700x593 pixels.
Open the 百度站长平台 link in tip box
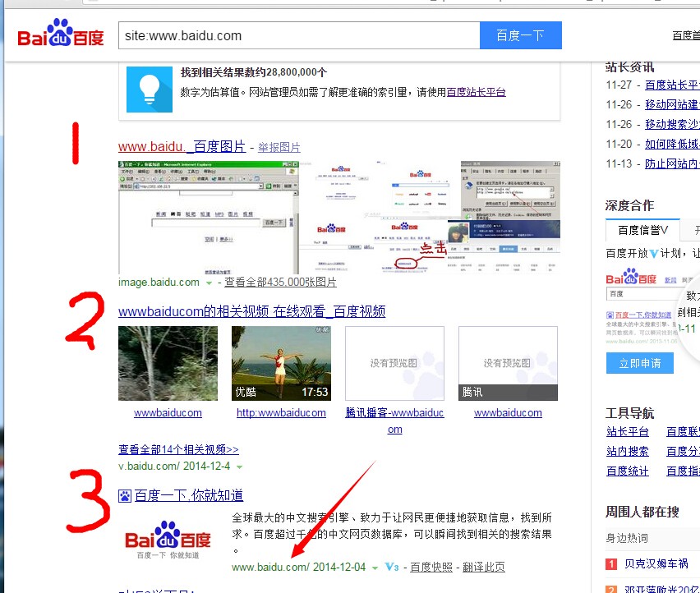click(x=476, y=92)
